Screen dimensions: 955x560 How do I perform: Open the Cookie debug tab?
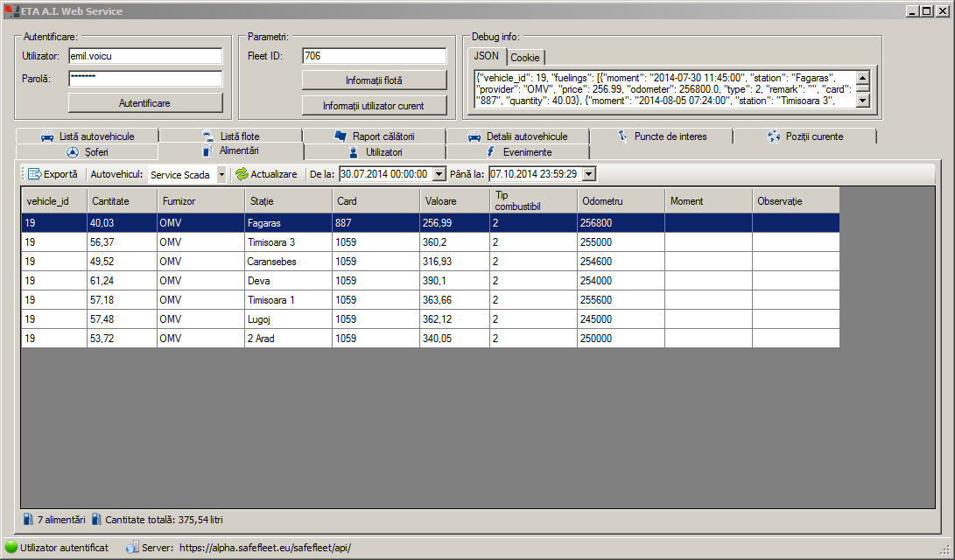(x=525, y=57)
